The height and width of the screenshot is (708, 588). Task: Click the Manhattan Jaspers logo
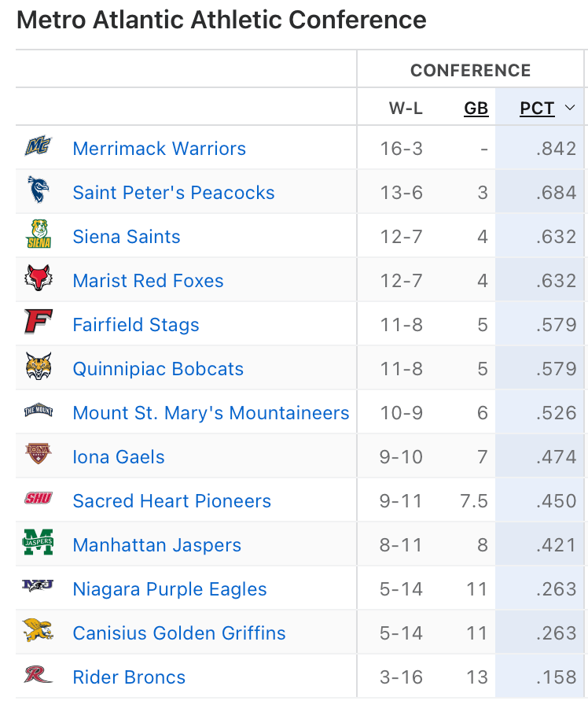click(38, 544)
